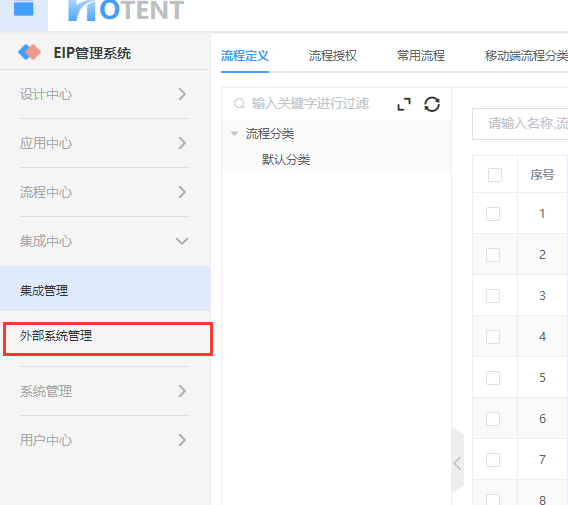This screenshot has width=568, height=505.
Task: Click the expand tree icon beside filter box
Action: click(x=404, y=104)
